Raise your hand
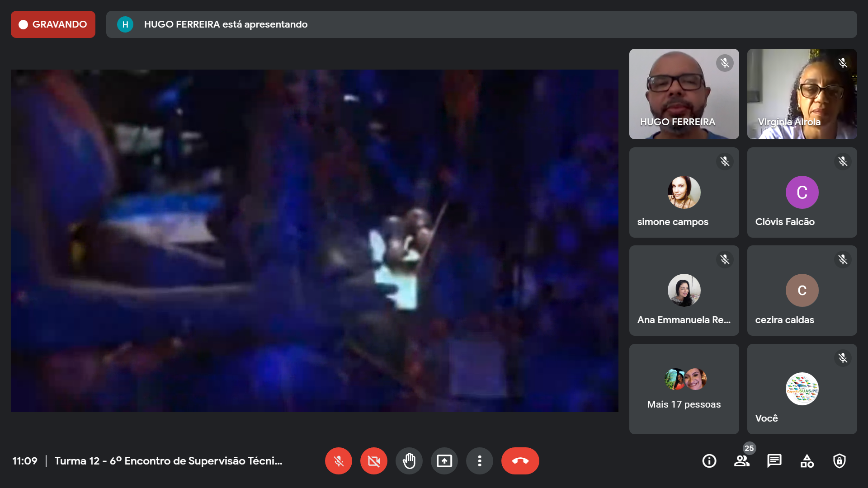 (x=409, y=461)
